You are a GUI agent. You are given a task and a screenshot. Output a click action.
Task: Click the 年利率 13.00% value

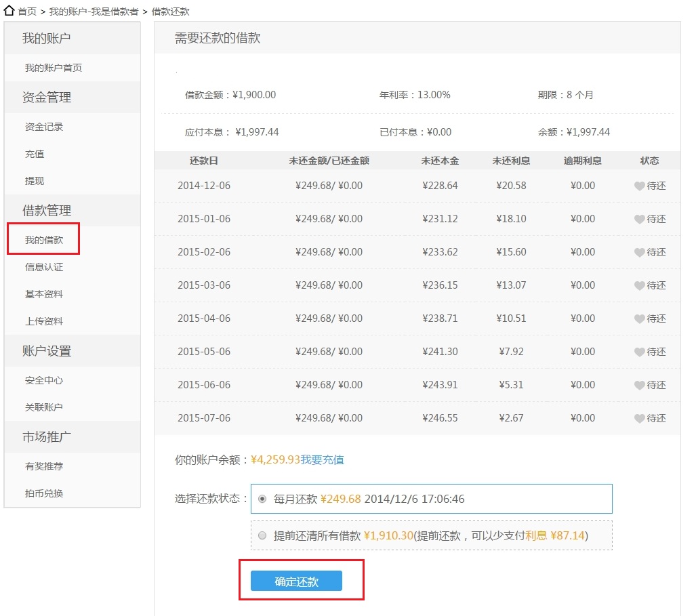434,95
